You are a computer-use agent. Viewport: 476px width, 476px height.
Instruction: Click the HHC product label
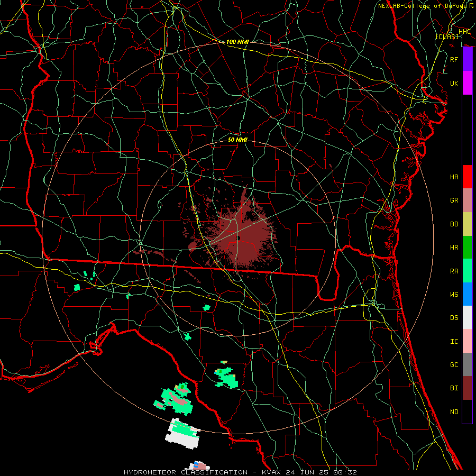464,32
